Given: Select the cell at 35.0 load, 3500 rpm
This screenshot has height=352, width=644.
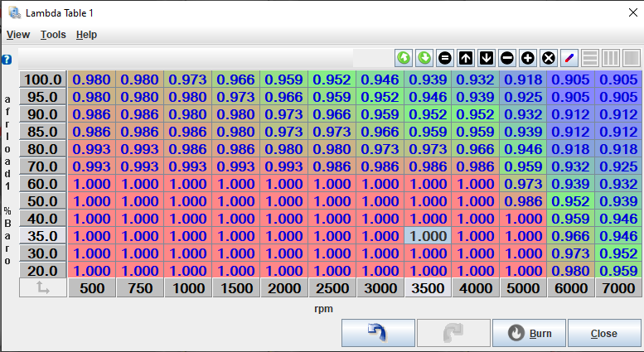Looking at the screenshot, I should pos(428,236).
